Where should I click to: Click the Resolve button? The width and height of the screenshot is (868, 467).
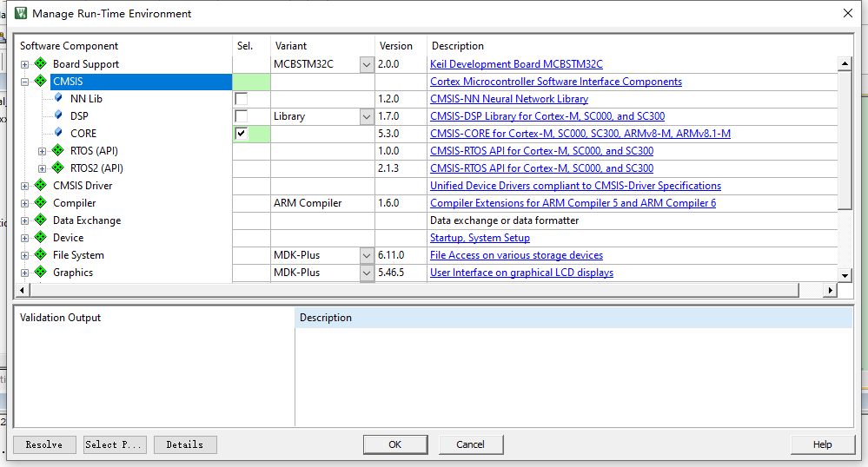(x=43, y=445)
